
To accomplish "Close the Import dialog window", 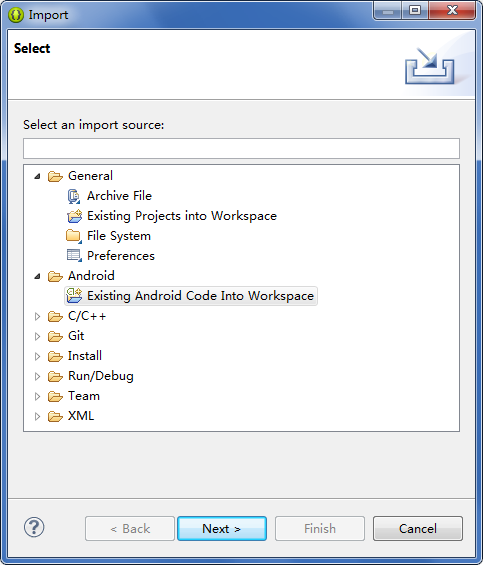I will click(452, 10).
